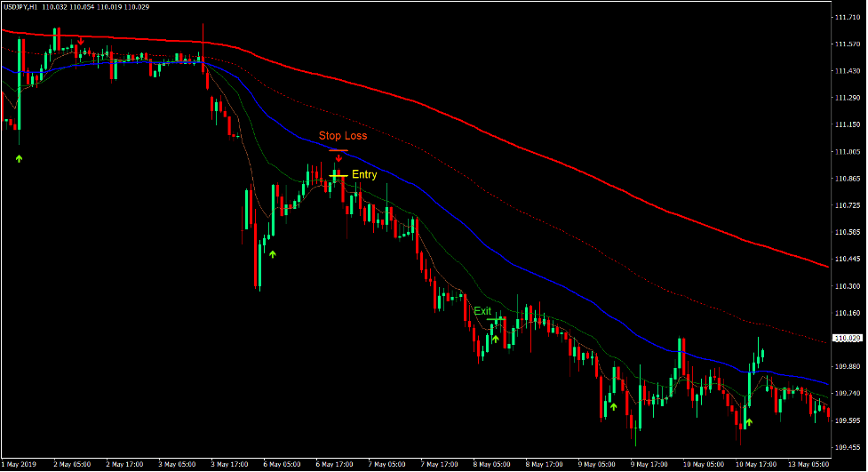
Task: Click the Stop Loss text label
Action: pyautogui.click(x=343, y=136)
